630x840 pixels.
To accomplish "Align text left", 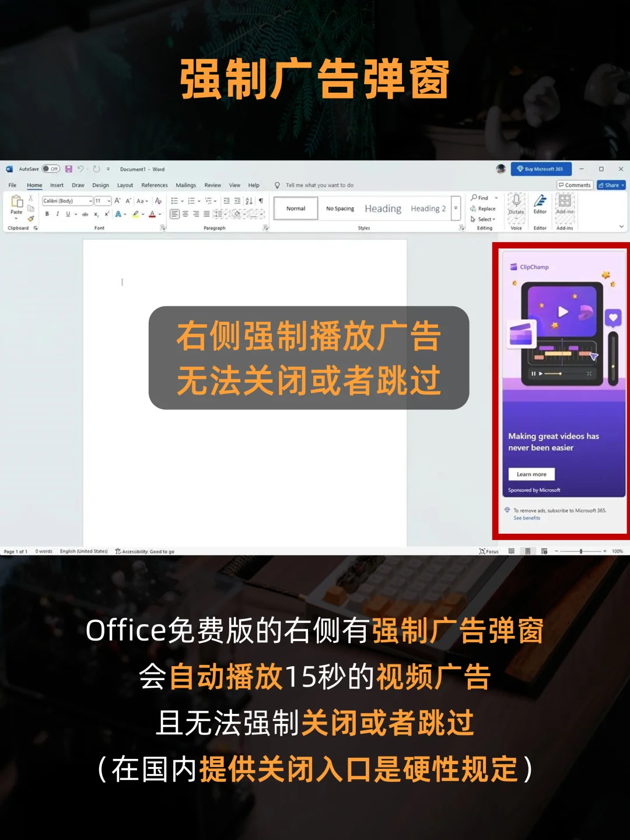I will [x=174, y=214].
